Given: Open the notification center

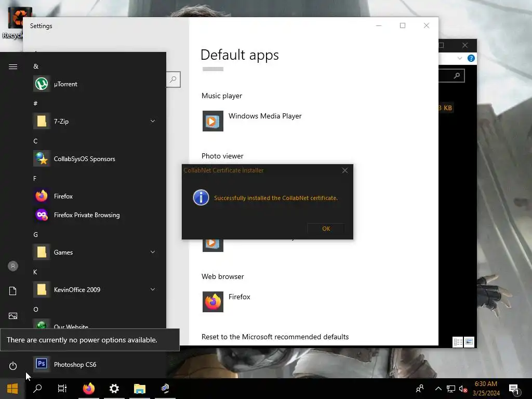Looking at the screenshot, I should pyautogui.click(x=514, y=389).
